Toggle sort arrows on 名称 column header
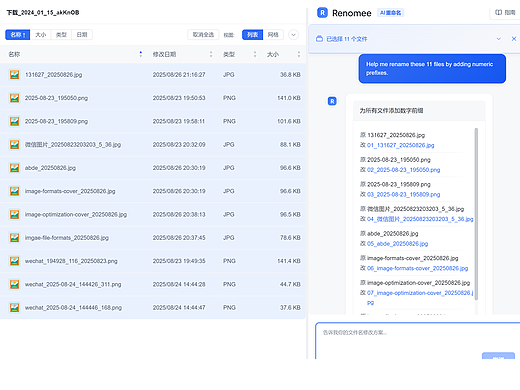 (x=141, y=54)
